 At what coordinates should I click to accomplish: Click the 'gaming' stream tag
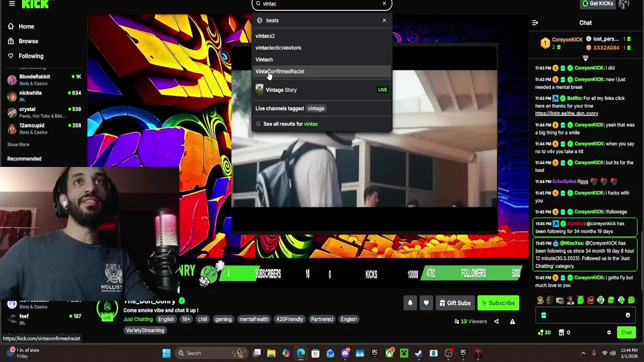point(223,319)
